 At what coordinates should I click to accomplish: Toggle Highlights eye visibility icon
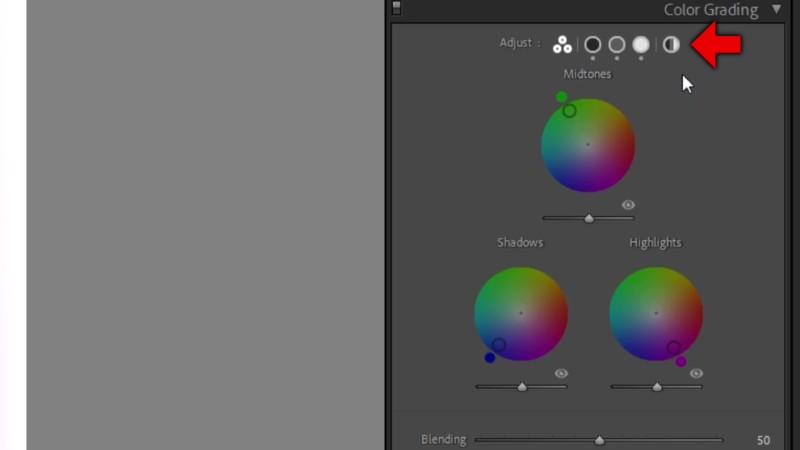click(696, 373)
